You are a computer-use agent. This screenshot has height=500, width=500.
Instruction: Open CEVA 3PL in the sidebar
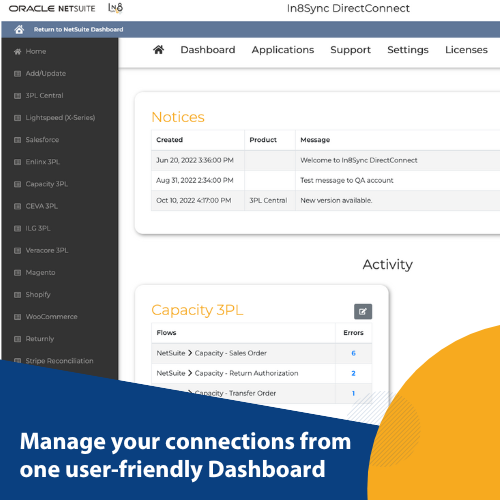coord(42,206)
